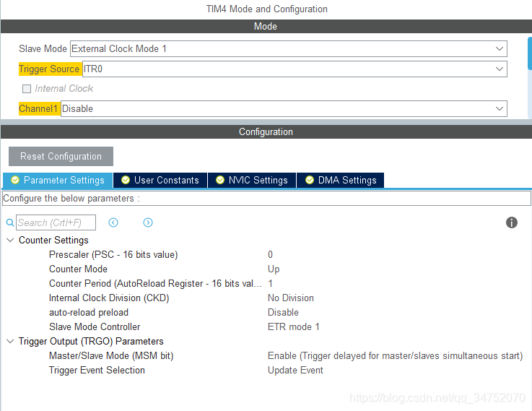Click the Slave Mode Controller label
The height and width of the screenshot is (411, 532).
click(x=95, y=326)
